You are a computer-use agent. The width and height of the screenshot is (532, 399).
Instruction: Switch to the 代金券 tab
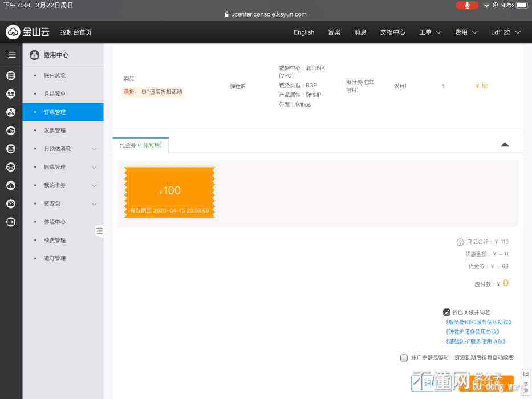coord(140,145)
